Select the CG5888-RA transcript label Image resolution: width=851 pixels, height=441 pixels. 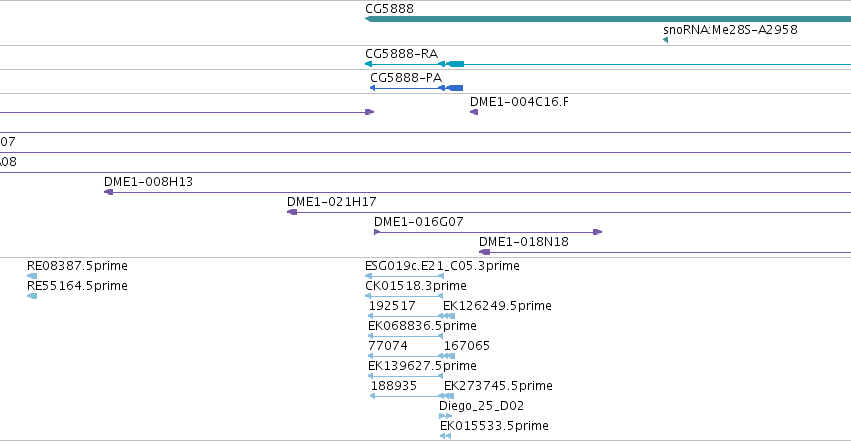point(401,54)
